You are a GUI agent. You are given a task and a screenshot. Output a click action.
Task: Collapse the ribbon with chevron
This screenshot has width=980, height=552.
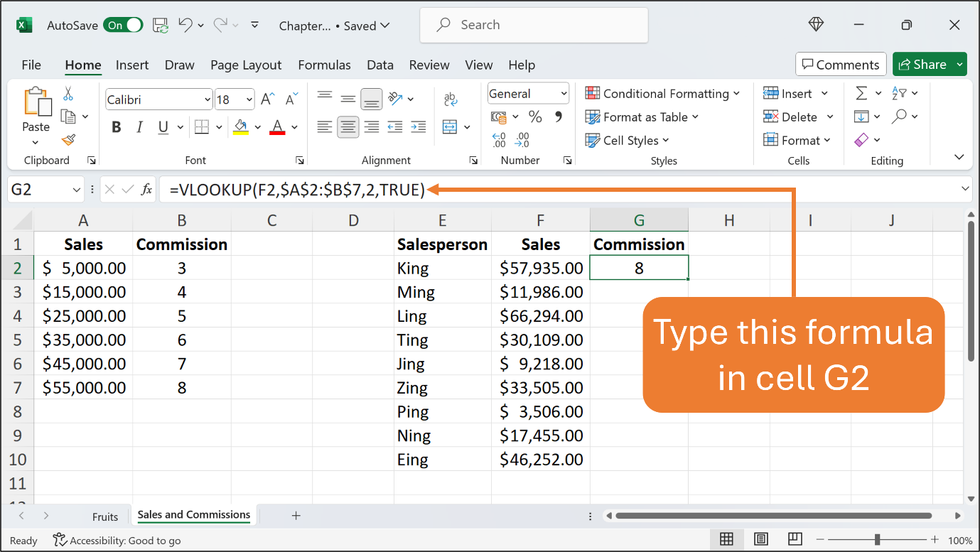coord(959,157)
